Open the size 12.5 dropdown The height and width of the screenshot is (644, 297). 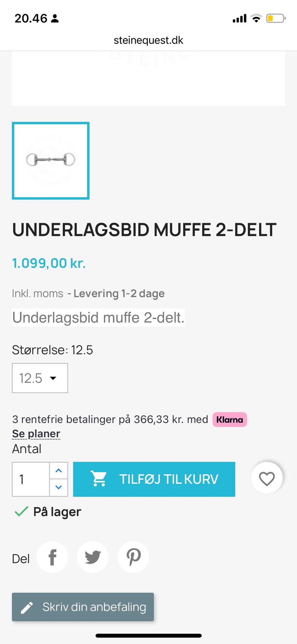(40, 378)
